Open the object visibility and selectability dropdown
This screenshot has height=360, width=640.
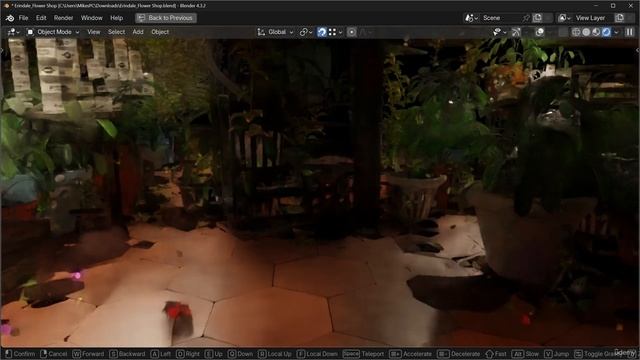(x=499, y=32)
